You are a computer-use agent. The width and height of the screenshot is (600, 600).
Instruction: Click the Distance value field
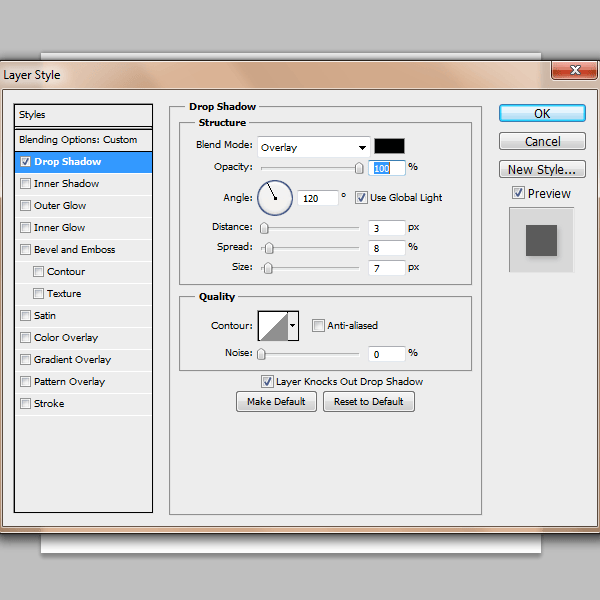tap(386, 228)
